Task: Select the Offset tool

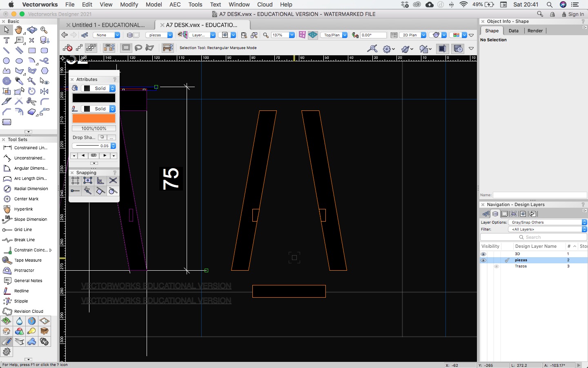Action: (x=19, y=112)
